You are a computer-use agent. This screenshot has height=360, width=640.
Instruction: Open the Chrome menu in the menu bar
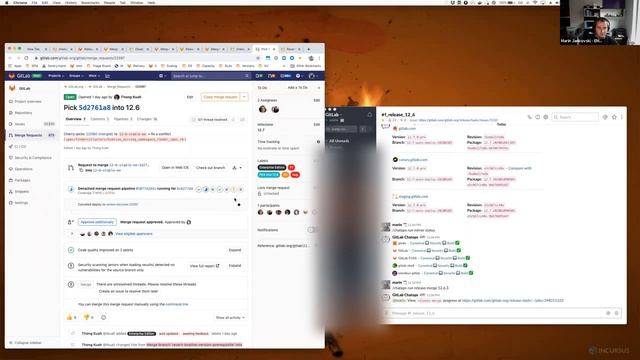coord(20,2)
